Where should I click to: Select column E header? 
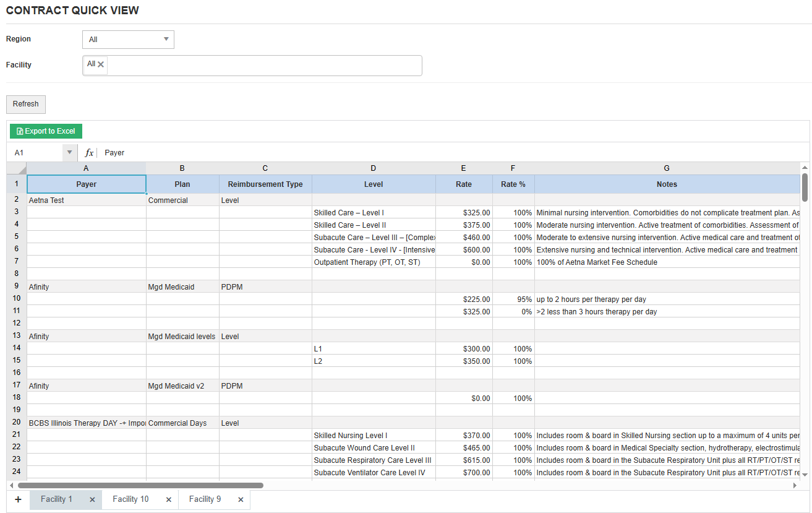coord(464,168)
